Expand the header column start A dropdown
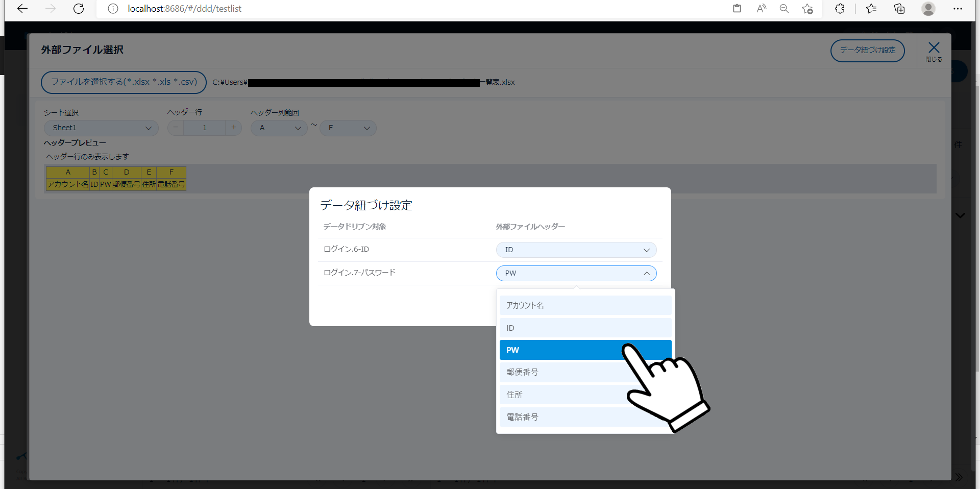This screenshot has width=980, height=489. click(x=279, y=128)
